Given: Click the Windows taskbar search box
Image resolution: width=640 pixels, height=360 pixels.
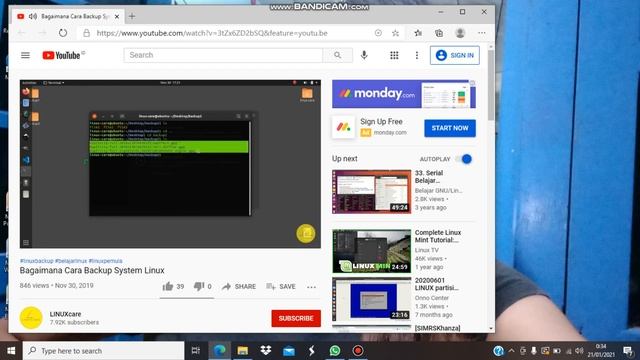Looking at the screenshot, I should [x=104, y=351].
